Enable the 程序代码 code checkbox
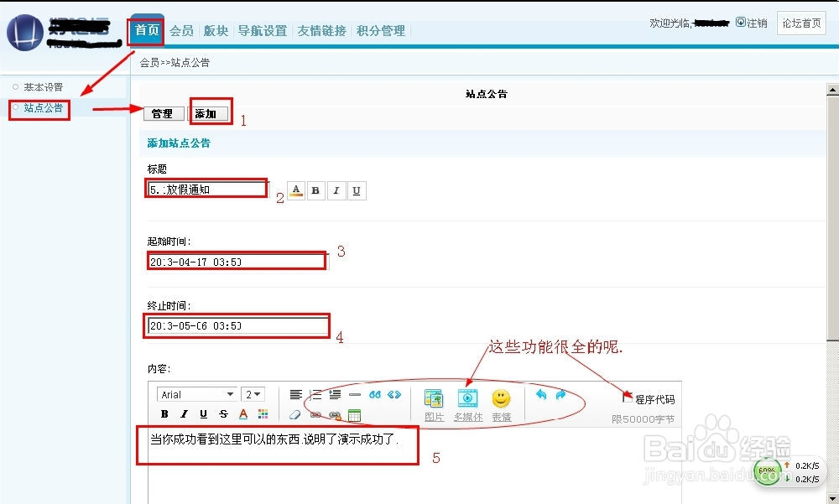This screenshot has height=504, width=839. [x=629, y=397]
